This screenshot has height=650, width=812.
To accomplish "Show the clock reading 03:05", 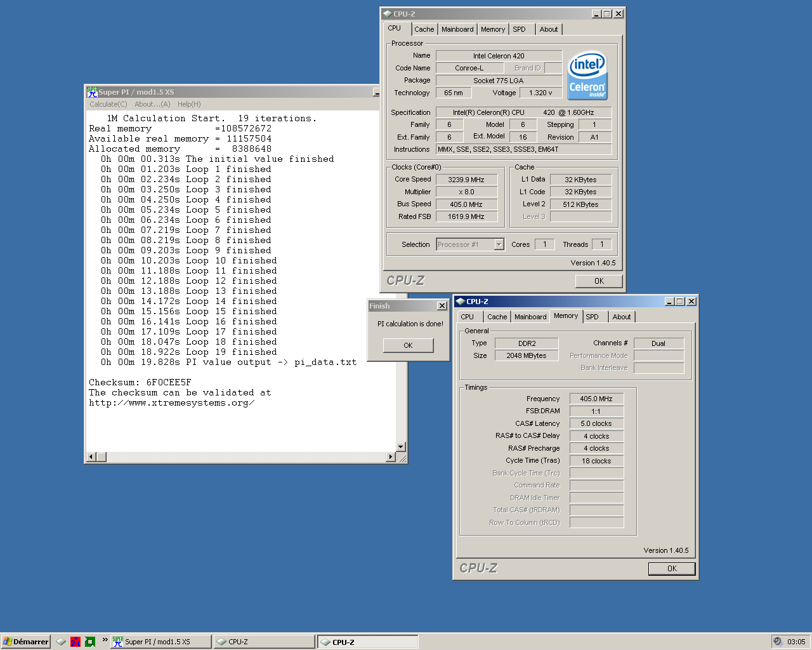I will coord(796,642).
